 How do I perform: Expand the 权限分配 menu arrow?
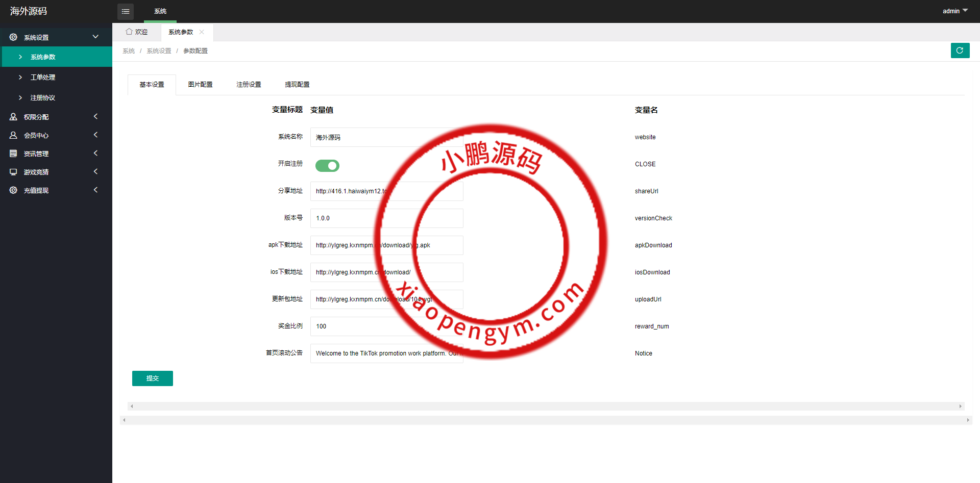click(x=95, y=117)
